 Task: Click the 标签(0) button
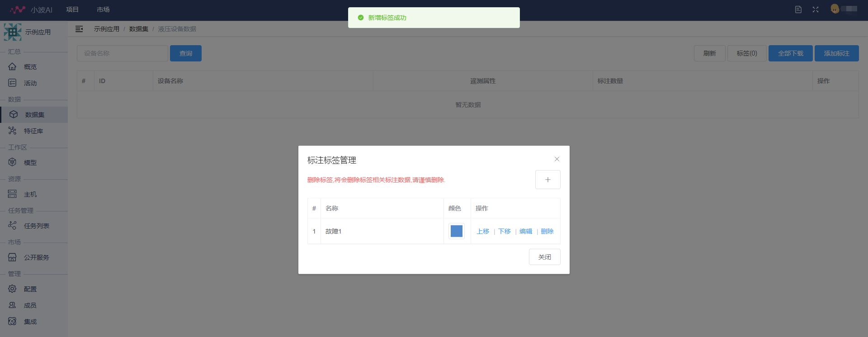pyautogui.click(x=747, y=53)
